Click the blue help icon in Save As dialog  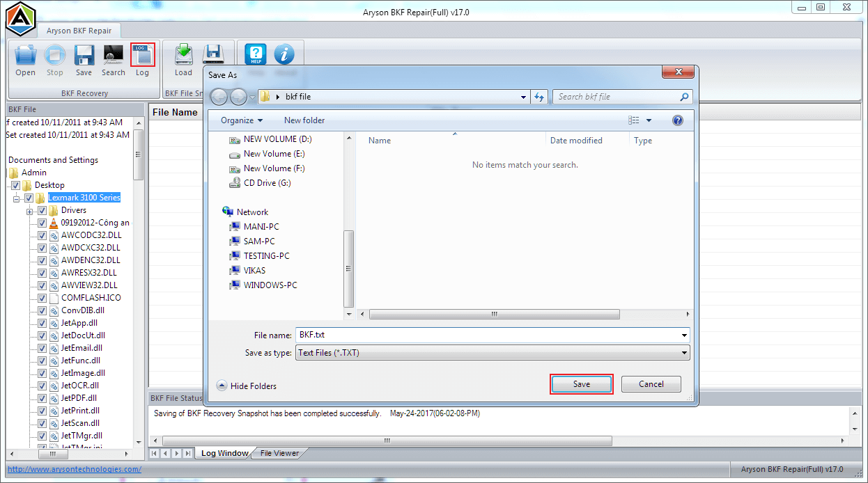[x=678, y=120]
